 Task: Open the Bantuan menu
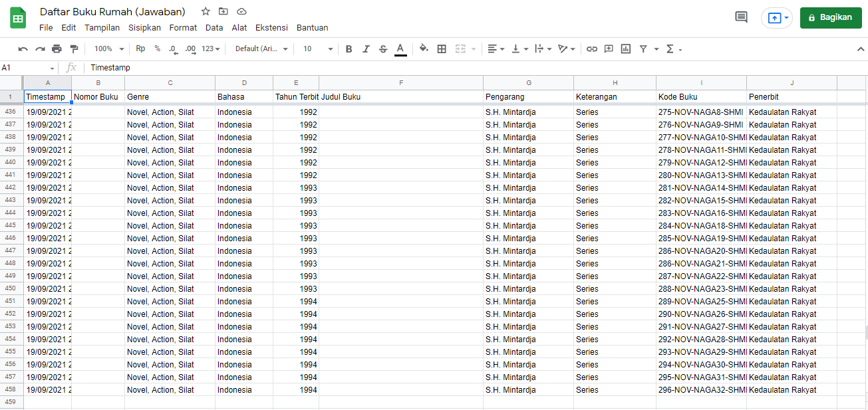coord(312,28)
